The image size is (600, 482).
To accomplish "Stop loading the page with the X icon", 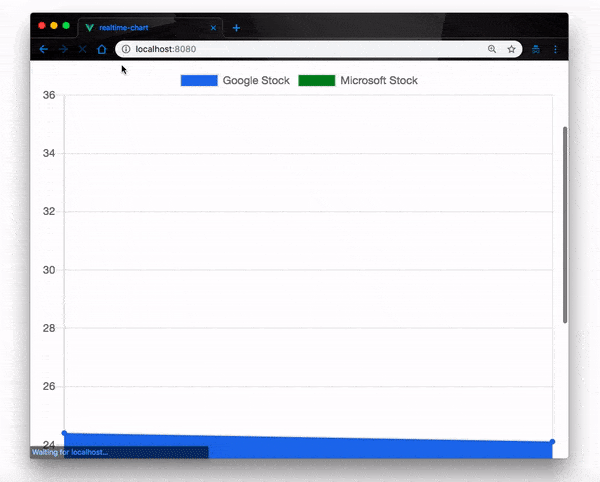I will (x=82, y=49).
